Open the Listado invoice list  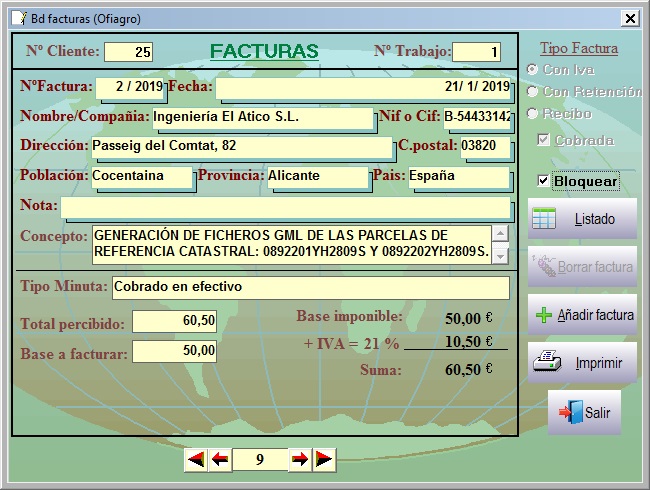(582, 219)
